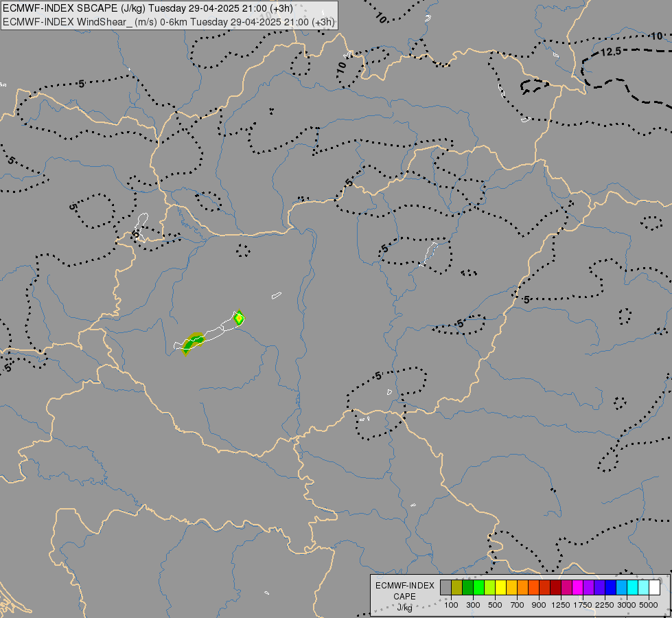
Task: Click the legend value 1750
Action: pos(583,605)
